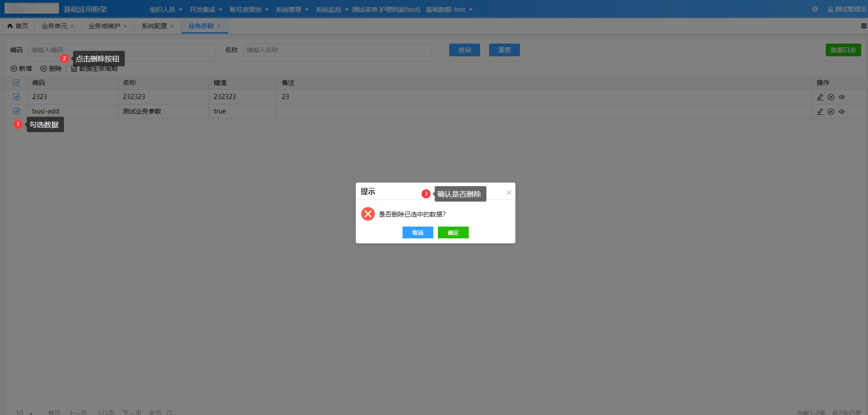Toggle the select-all header checkbox
This screenshot has width=868, height=415.
point(16,83)
